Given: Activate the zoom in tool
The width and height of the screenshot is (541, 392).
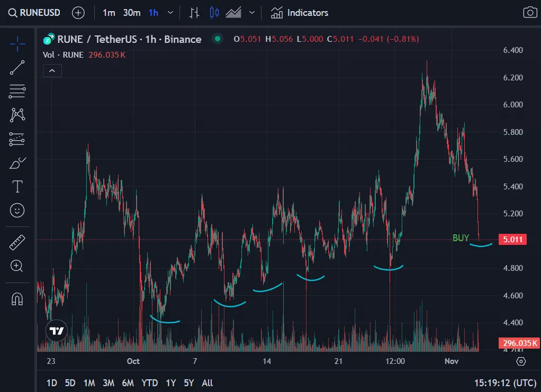Looking at the screenshot, I should pos(17,266).
